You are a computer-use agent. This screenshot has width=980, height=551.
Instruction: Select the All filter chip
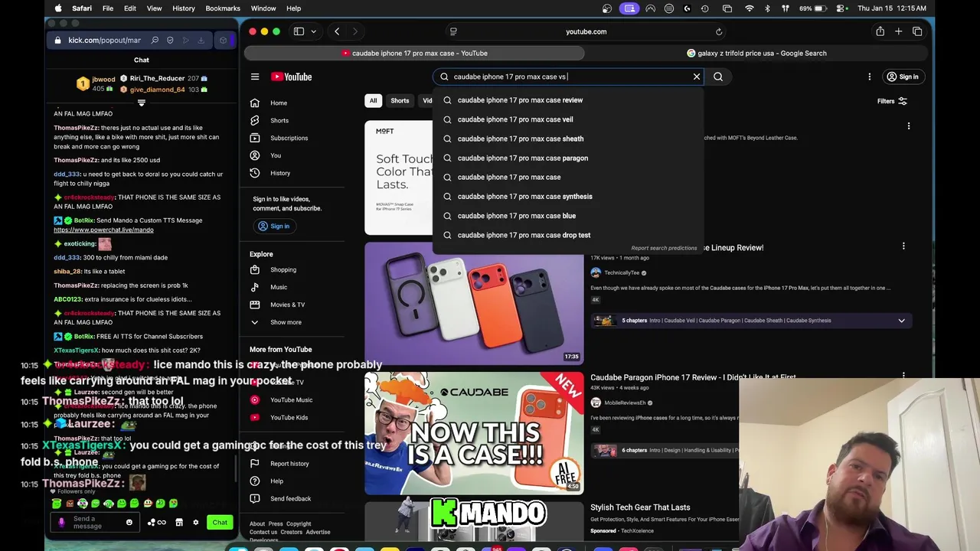coord(373,101)
